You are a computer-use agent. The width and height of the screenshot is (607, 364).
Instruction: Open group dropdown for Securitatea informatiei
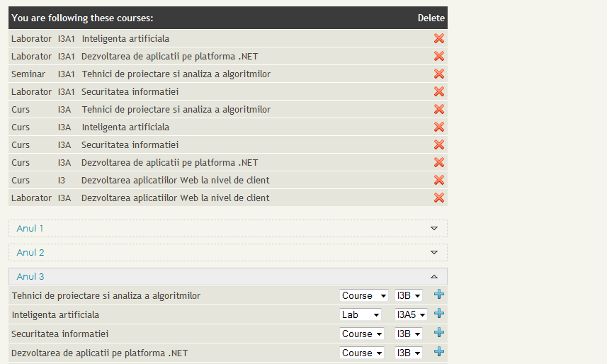tap(409, 334)
